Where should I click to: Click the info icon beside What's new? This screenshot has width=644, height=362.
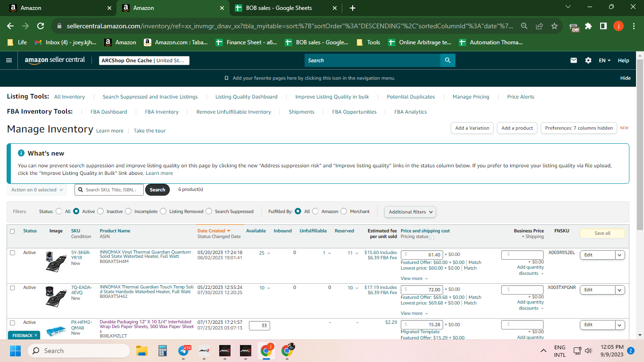pyautogui.click(x=21, y=153)
